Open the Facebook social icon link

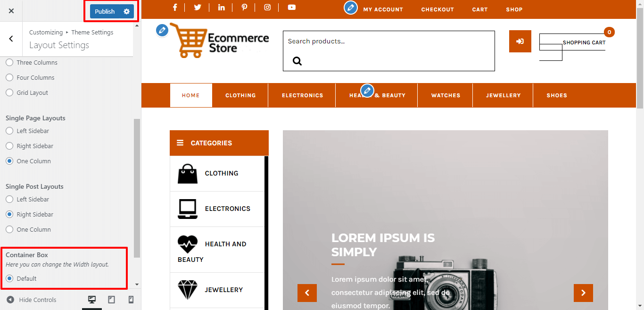[175, 7]
